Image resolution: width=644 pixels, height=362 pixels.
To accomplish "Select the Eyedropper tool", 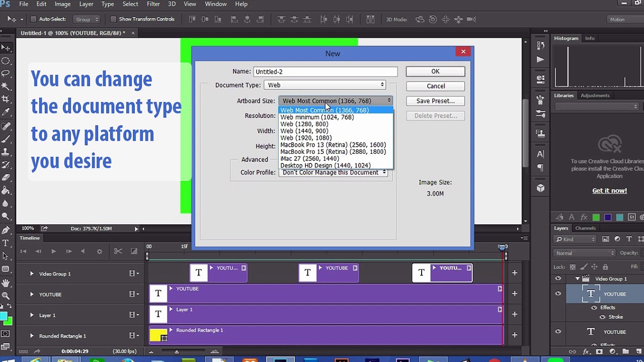I will [x=6, y=113].
